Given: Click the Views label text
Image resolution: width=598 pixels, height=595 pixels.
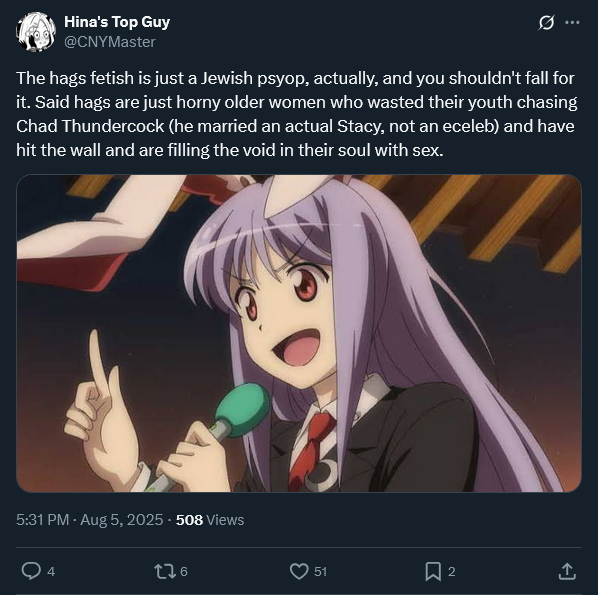Looking at the screenshot, I should (x=225, y=520).
